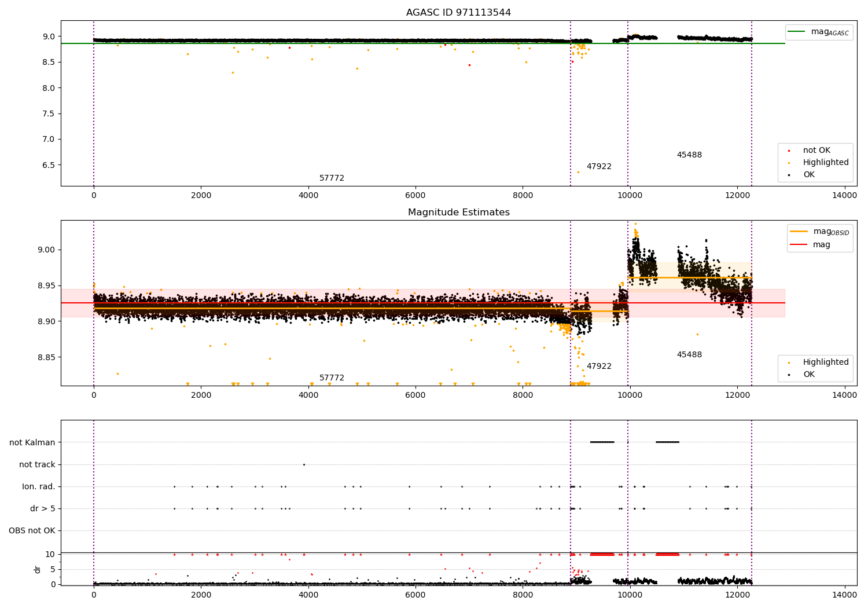Click the "dr > 5" axis label
Screen dimensions: 868x608
[x=43, y=509]
